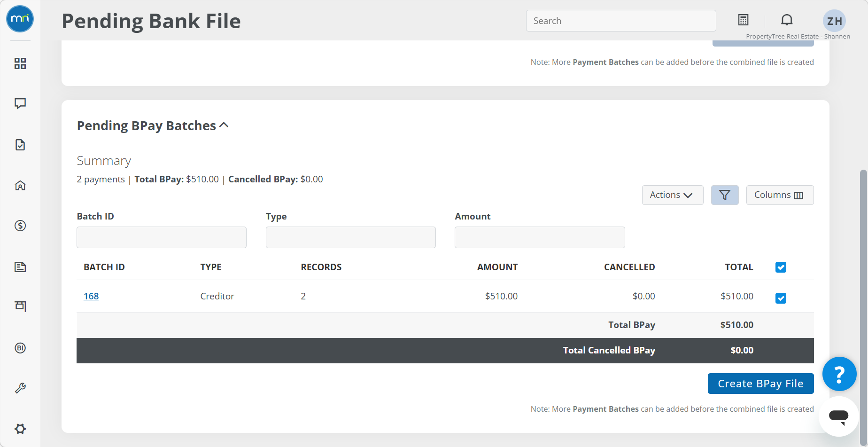Open the tasks document-check icon in sidebar
868x447 pixels.
20,145
